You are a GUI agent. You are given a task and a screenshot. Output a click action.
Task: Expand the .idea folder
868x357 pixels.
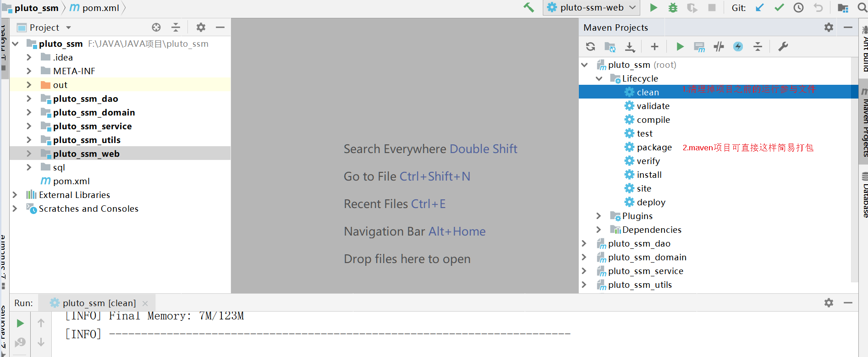(29, 57)
